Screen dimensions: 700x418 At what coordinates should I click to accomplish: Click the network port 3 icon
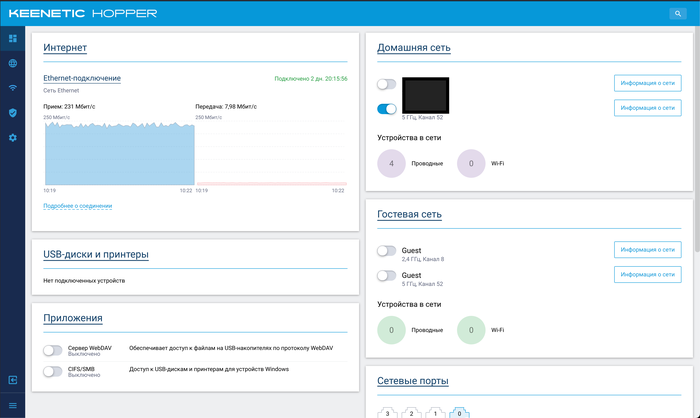(x=387, y=413)
